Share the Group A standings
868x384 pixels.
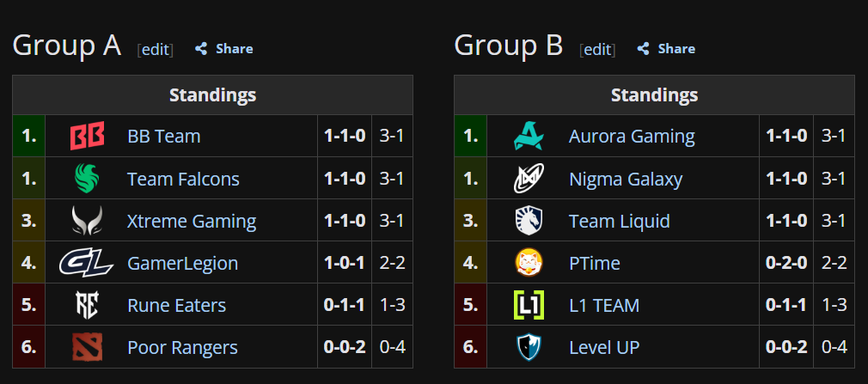coord(224,49)
